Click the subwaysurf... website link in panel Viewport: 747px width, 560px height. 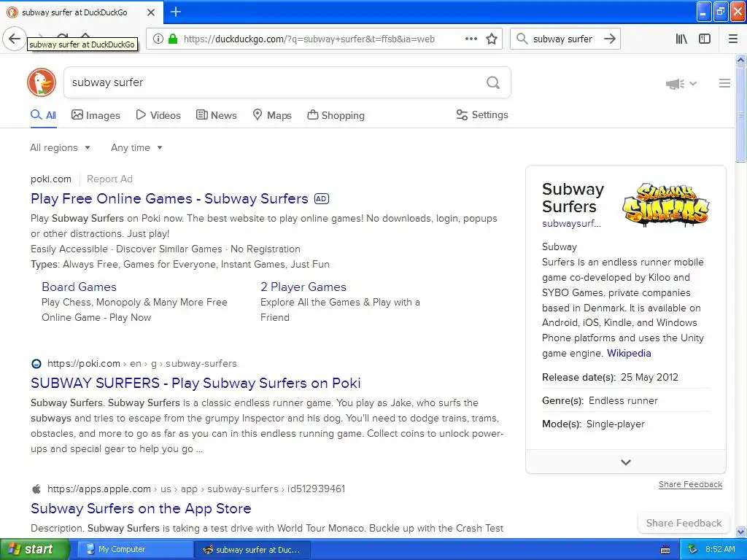point(571,224)
